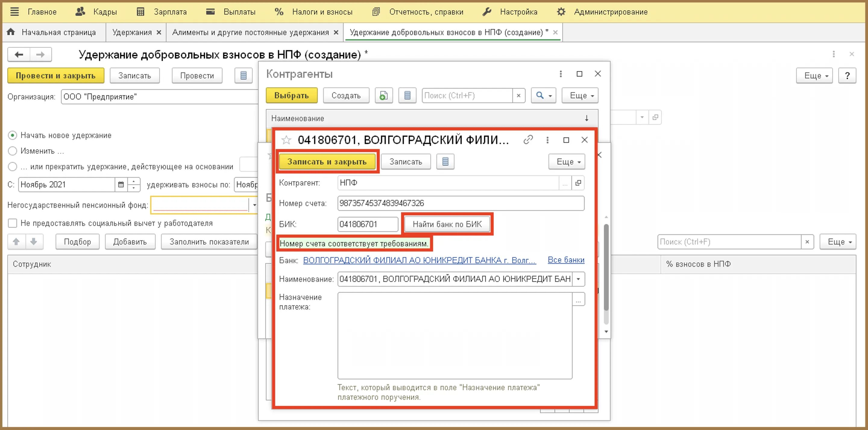Open Налоги и взносы menu
This screenshot has width=868, height=430.
(x=313, y=12)
